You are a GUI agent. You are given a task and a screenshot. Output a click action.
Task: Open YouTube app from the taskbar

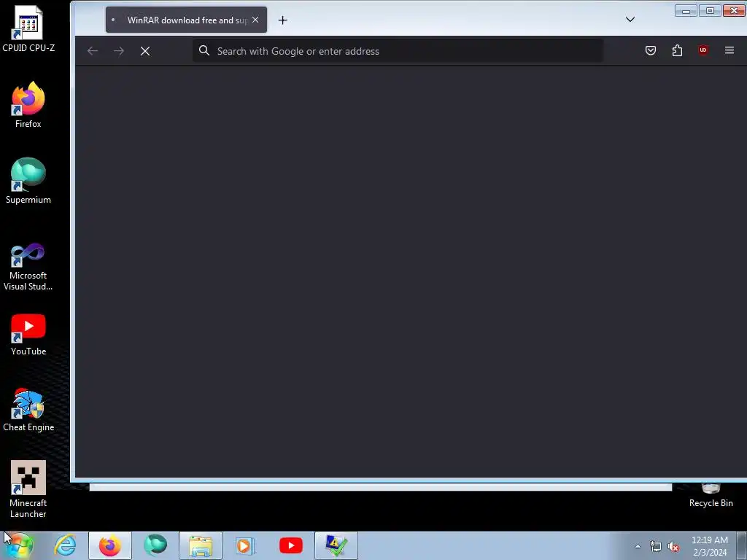coord(290,545)
